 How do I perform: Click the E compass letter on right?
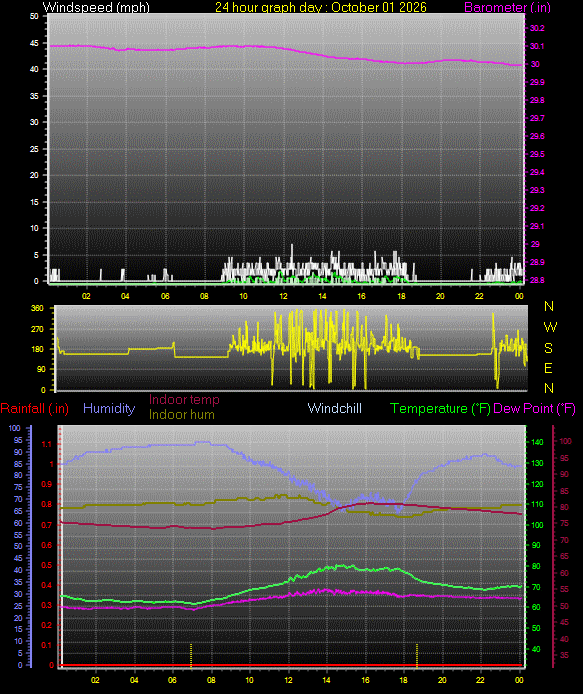[548, 368]
